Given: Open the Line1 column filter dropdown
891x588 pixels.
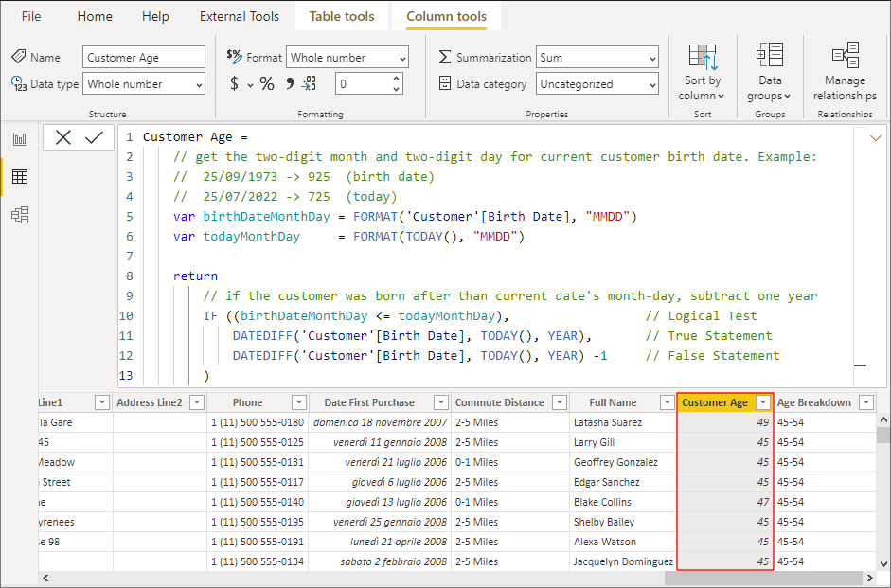Looking at the screenshot, I should point(101,402).
